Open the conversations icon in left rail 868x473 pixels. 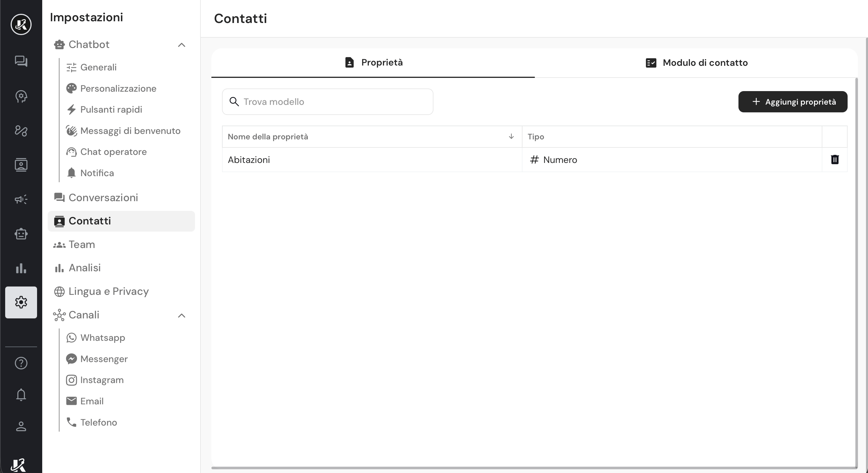tap(21, 61)
